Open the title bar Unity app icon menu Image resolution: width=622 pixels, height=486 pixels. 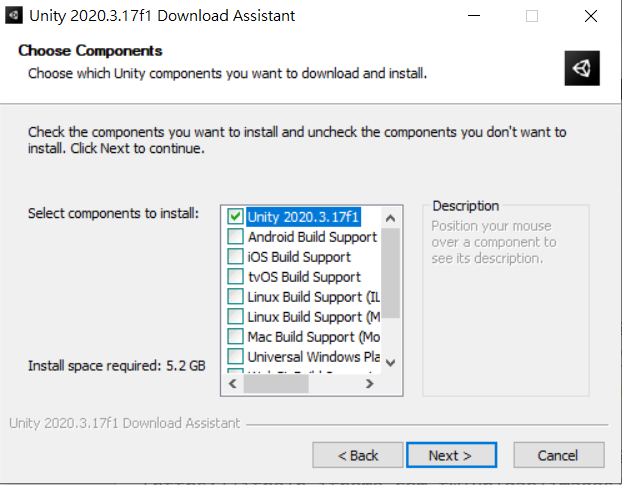pos(14,16)
